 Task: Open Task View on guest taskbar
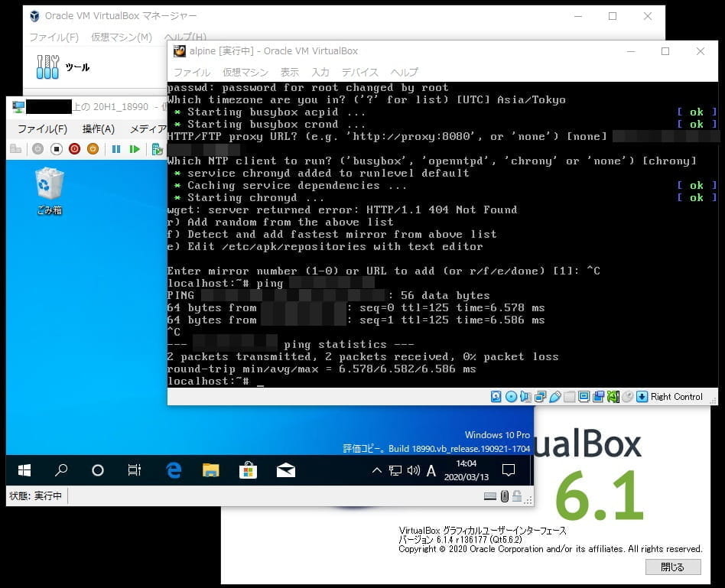click(134, 470)
